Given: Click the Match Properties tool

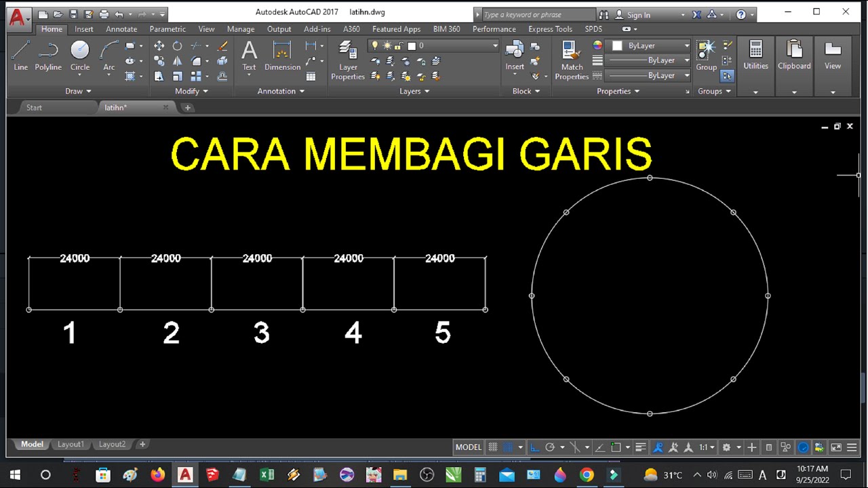Looking at the screenshot, I should [x=572, y=60].
